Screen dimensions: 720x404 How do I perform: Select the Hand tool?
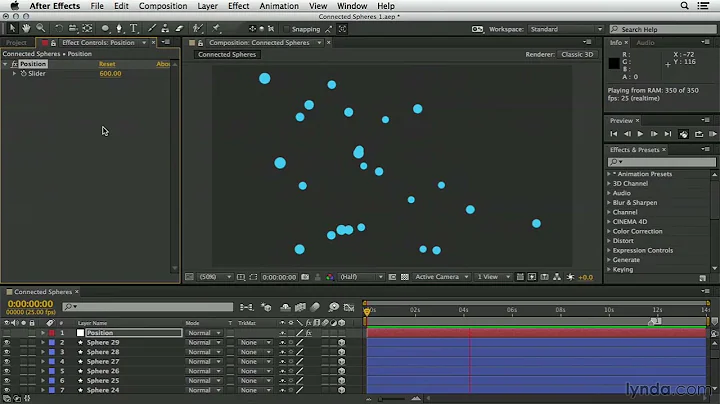26,28
